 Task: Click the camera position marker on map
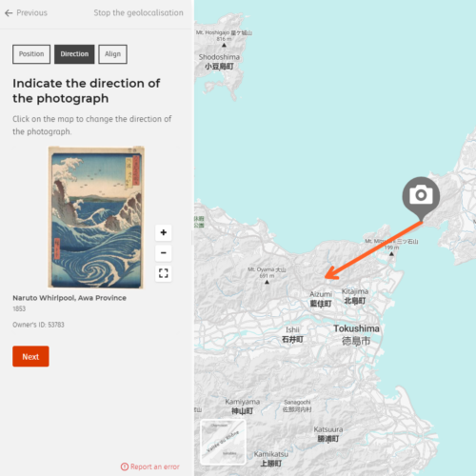pyautogui.click(x=421, y=198)
